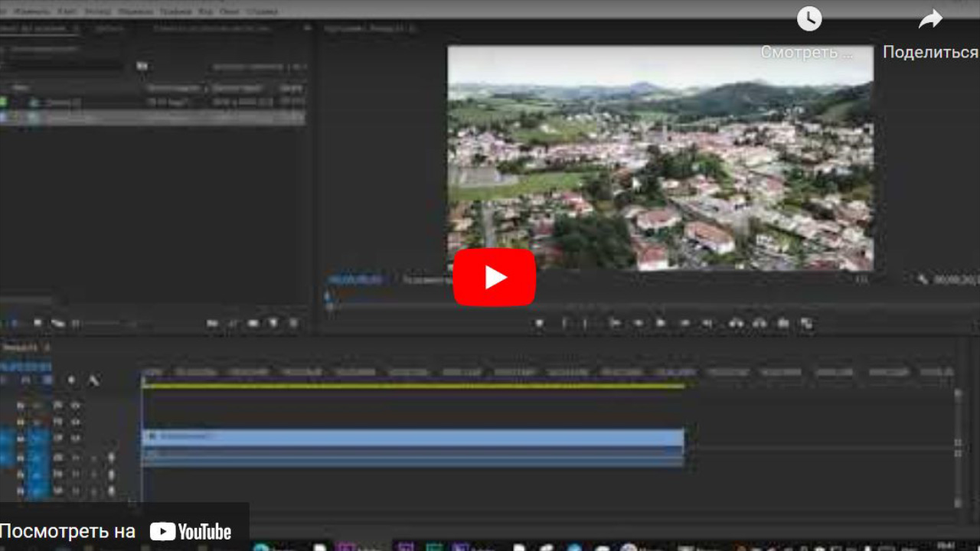The height and width of the screenshot is (551, 980).
Task: Click green label swatch of sequence item
Action: click(3, 102)
